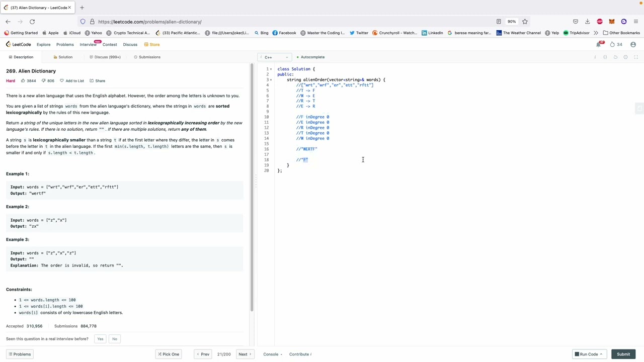Switch to the Description tab
644x362 pixels.
pyautogui.click(x=20, y=57)
